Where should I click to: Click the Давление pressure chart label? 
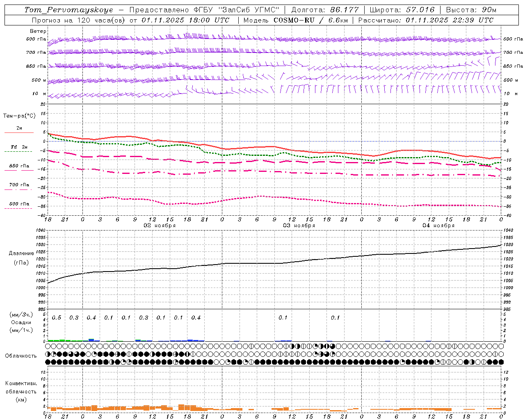pyautogui.click(x=21, y=253)
